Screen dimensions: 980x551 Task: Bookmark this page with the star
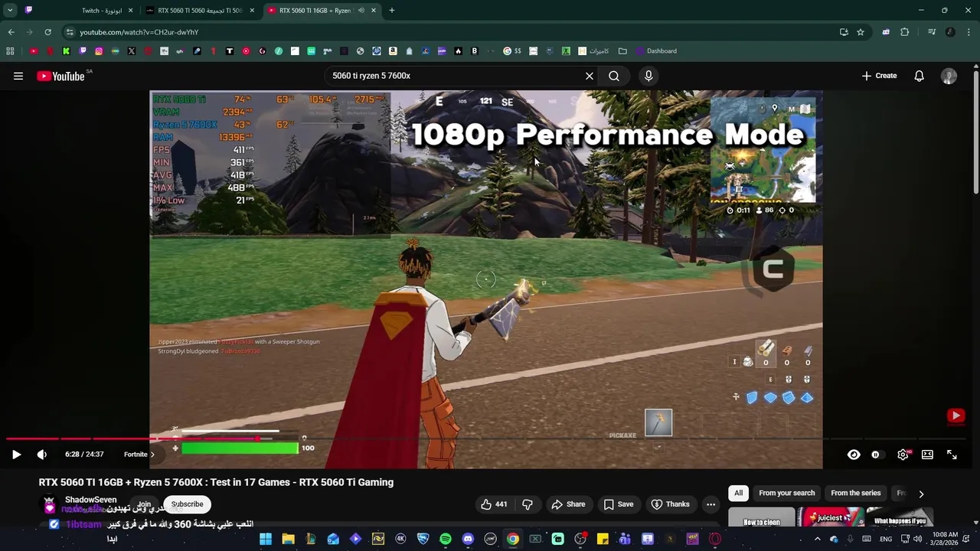pyautogui.click(x=861, y=32)
